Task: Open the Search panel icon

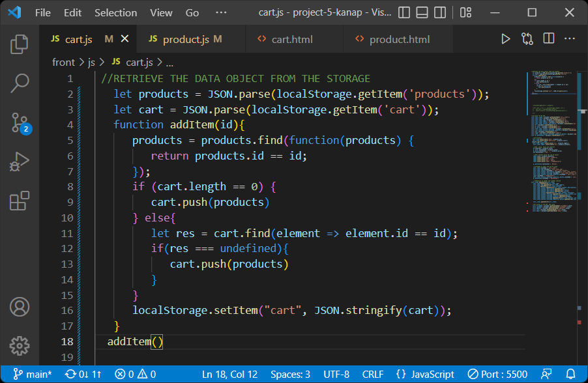Action: click(19, 83)
